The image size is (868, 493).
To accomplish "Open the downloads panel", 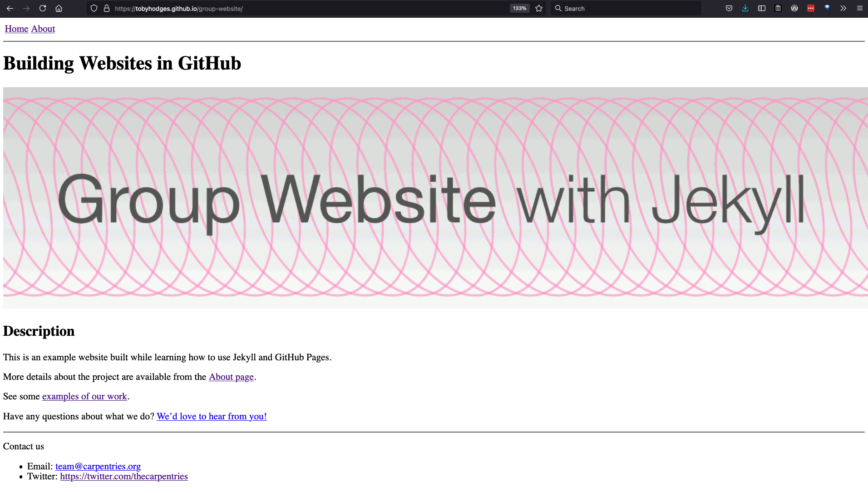I will (745, 8).
